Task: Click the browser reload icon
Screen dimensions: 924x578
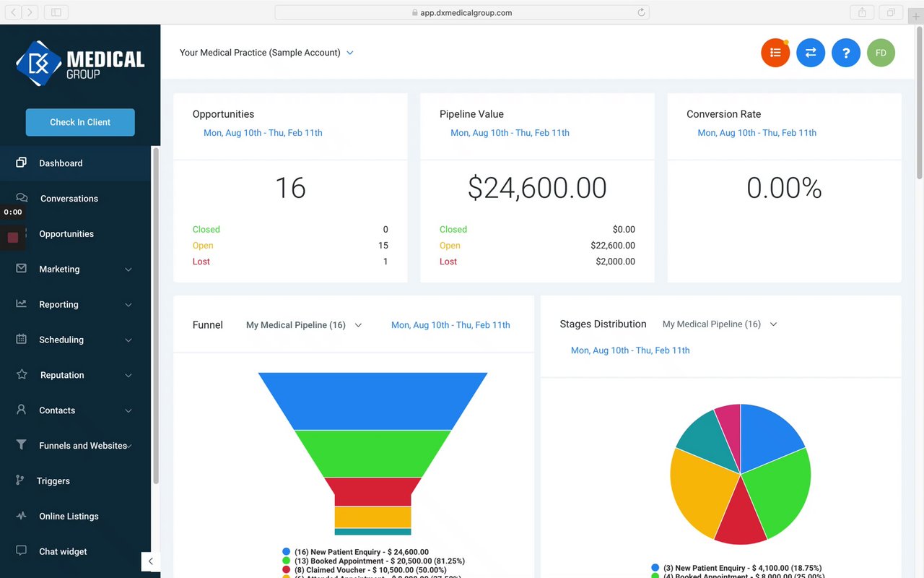Action: point(641,12)
